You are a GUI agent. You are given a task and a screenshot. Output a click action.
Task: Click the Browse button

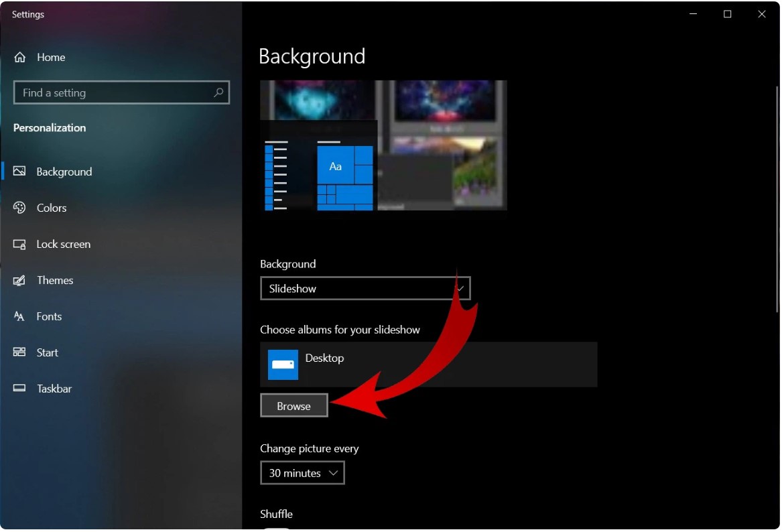coord(294,406)
